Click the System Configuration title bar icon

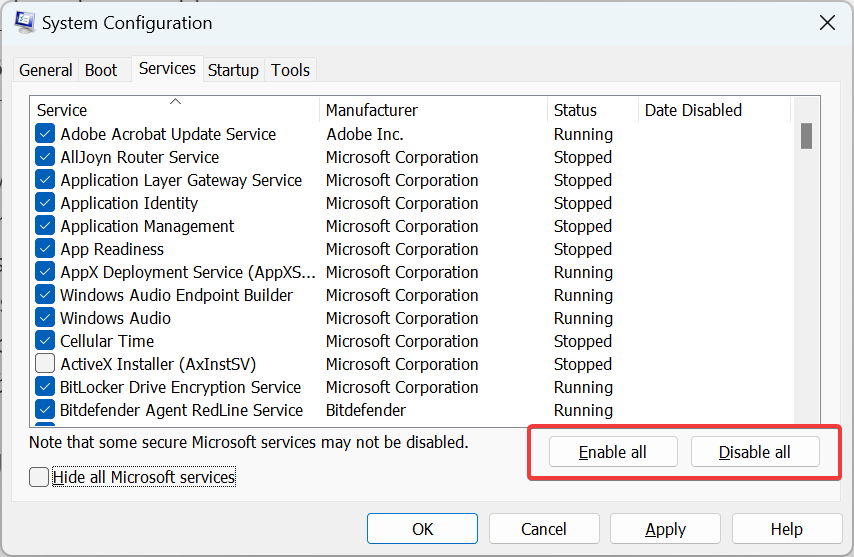(26, 22)
